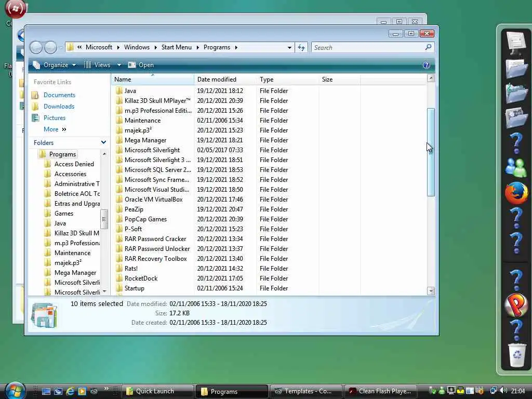Click the My Computer icon in dock

516,43
